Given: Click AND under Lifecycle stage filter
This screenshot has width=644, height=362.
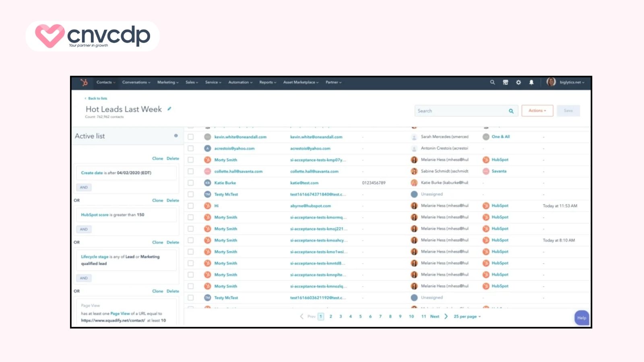Looking at the screenshot, I should [x=84, y=278].
